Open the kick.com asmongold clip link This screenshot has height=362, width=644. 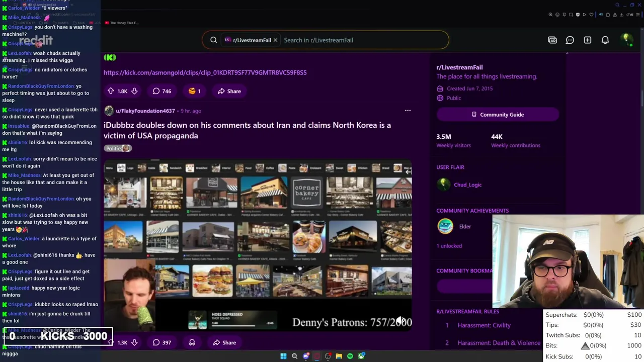coord(205,72)
